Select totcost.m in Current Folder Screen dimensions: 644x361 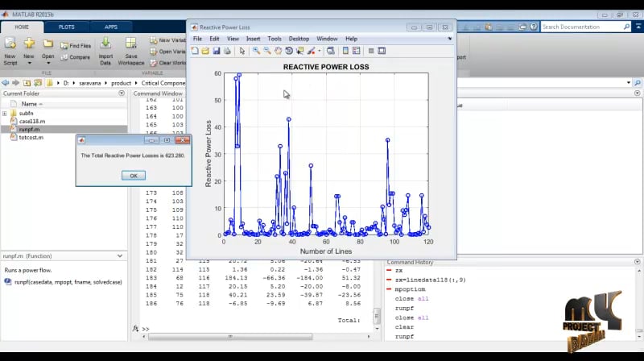pos(31,137)
